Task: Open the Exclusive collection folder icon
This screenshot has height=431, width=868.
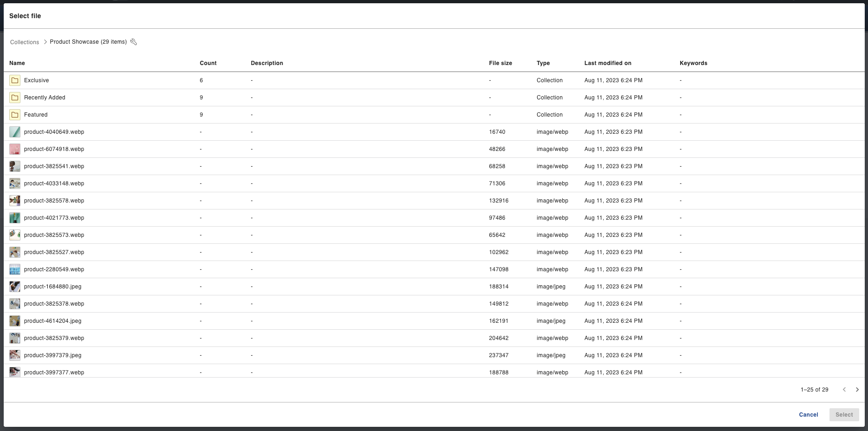Action: pos(15,80)
